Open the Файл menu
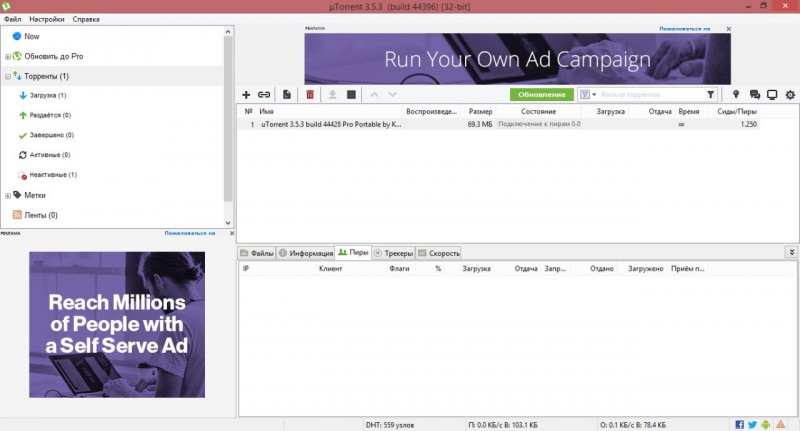This screenshot has width=800, height=431. tap(12, 19)
